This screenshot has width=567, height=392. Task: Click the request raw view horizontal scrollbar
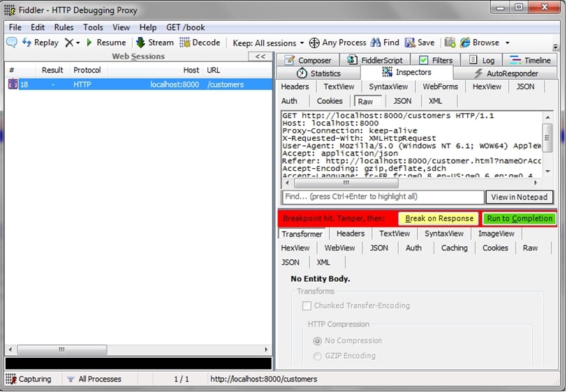[411, 183]
